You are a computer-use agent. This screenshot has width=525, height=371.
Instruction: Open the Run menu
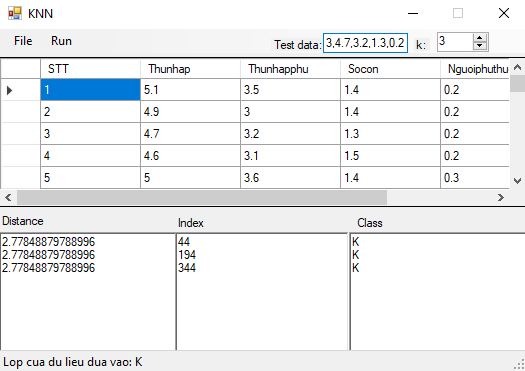(61, 41)
